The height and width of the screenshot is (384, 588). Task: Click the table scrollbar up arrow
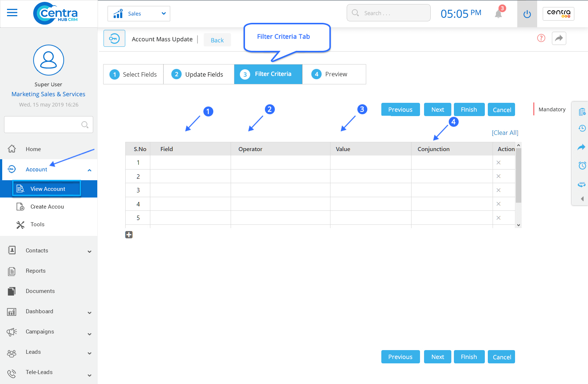pos(518,145)
